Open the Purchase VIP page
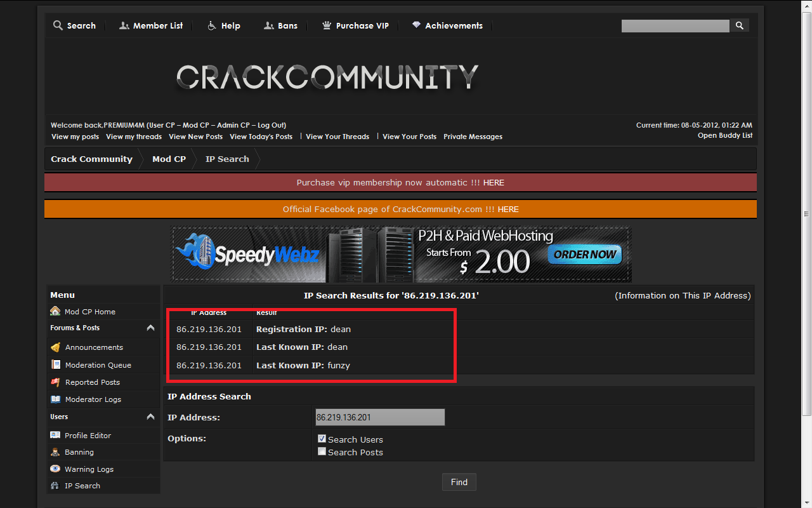Image resolution: width=812 pixels, height=508 pixels. coord(362,25)
